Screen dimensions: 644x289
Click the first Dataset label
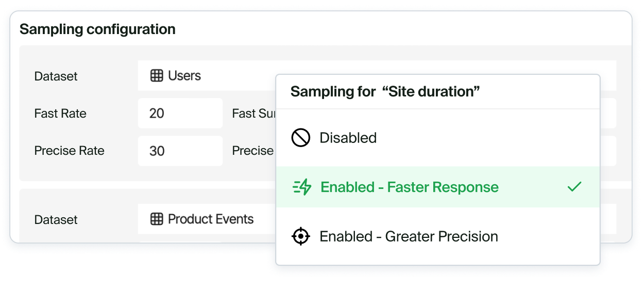(56, 76)
